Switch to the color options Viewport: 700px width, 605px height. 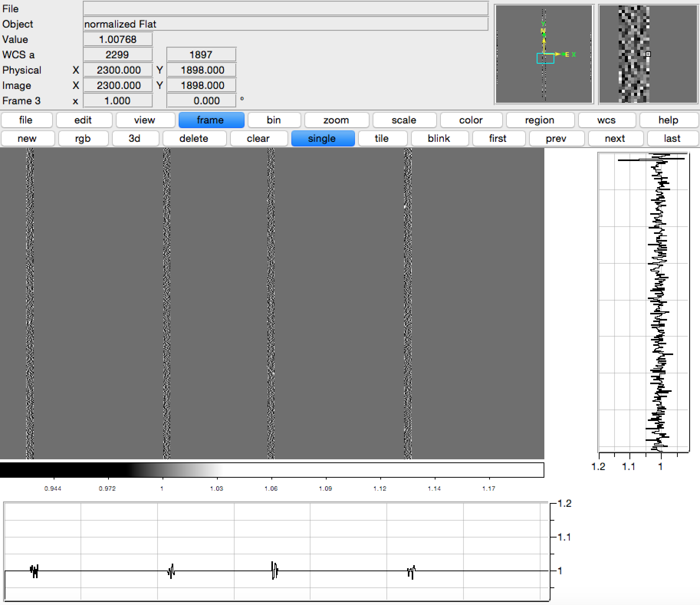point(471,120)
